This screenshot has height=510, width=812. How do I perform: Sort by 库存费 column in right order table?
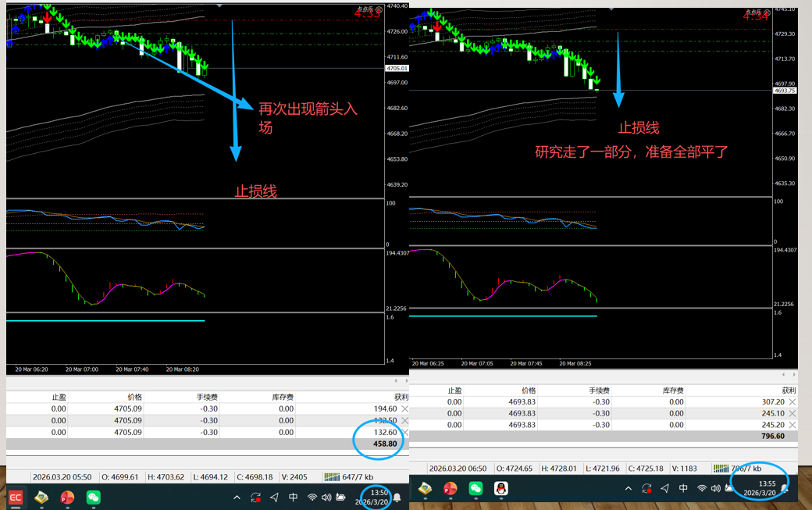pos(673,391)
